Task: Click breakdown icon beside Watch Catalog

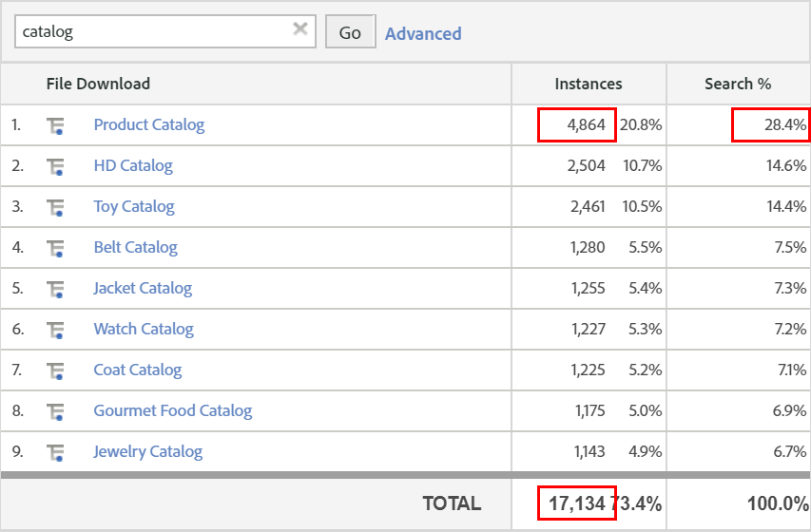Action: [55, 330]
